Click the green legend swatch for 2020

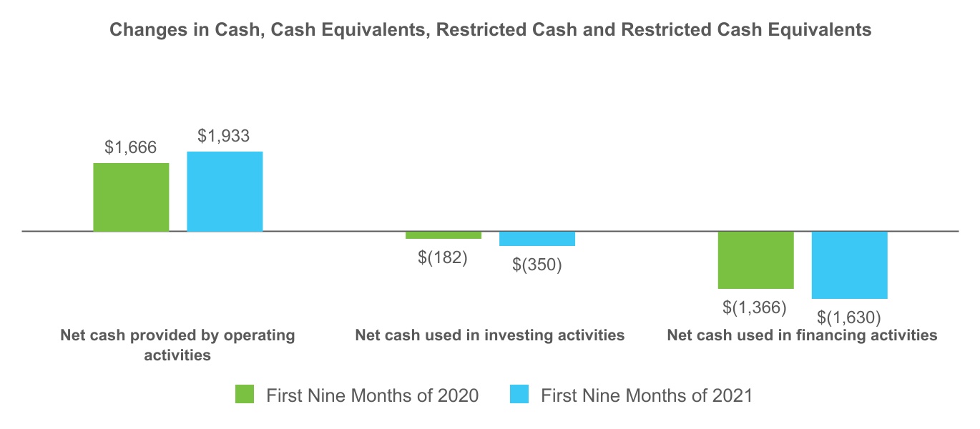[245, 394]
